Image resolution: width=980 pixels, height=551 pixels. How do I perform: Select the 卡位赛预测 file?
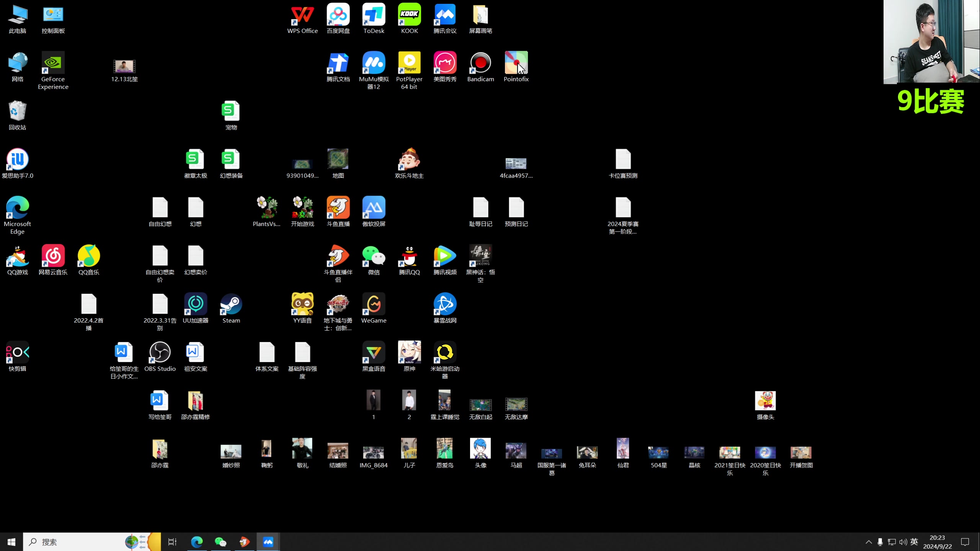tap(623, 164)
